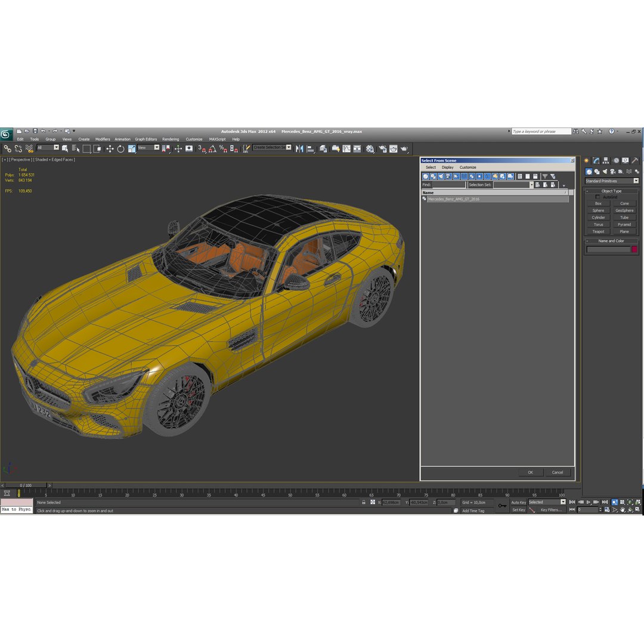644x644 pixels.
Task: Select the Select and Link tool
Action: 7,148
